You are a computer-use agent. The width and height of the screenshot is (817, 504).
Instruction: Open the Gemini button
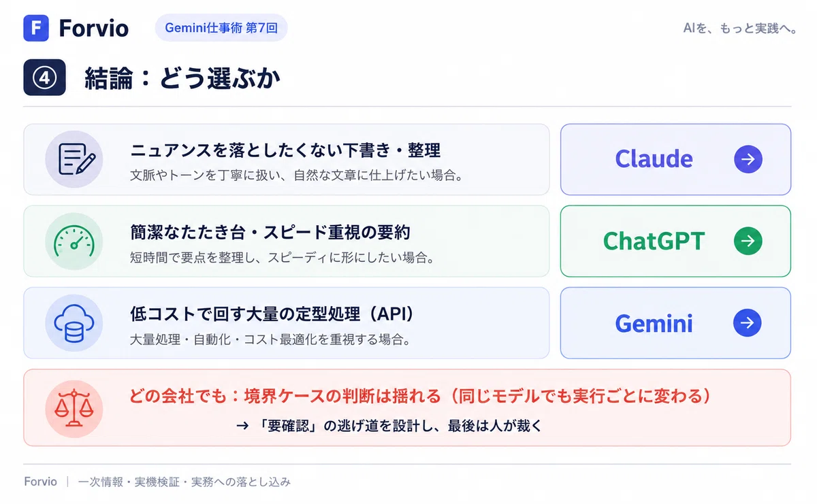[675, 322]
